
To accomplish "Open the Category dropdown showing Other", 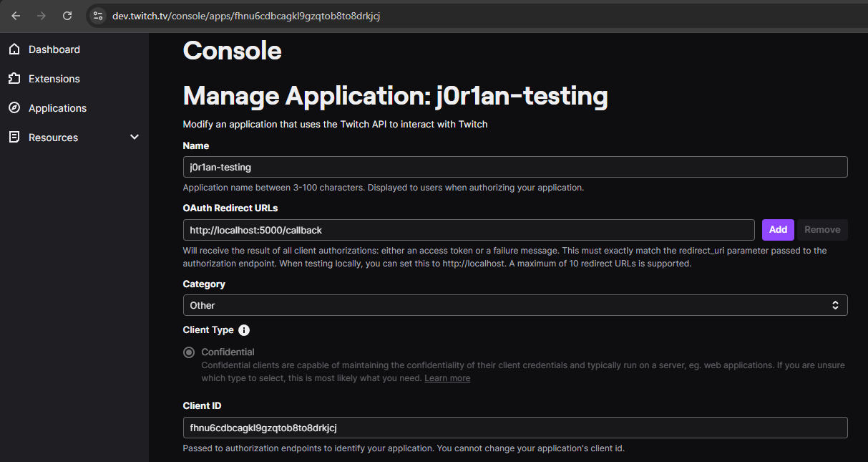I will [515, 305].
